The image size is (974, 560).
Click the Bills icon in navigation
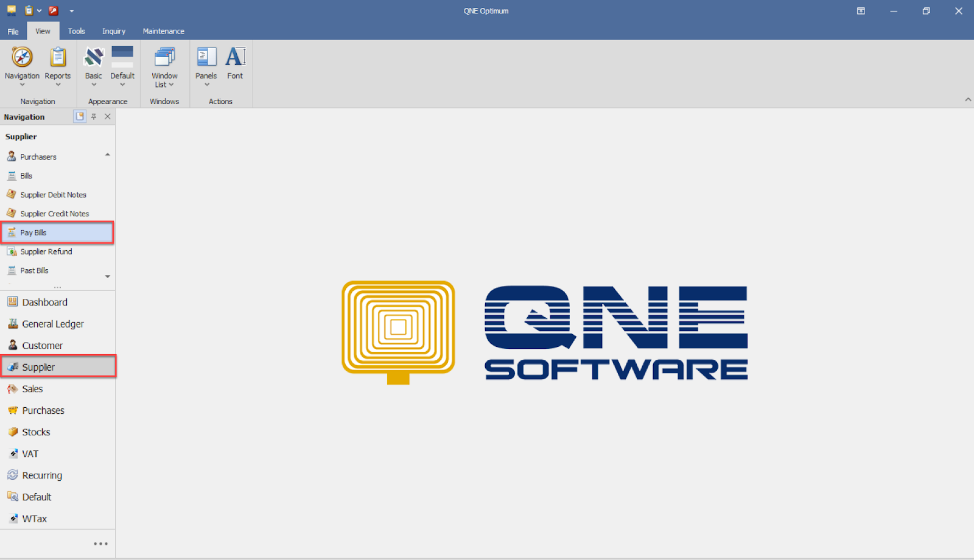12,175
